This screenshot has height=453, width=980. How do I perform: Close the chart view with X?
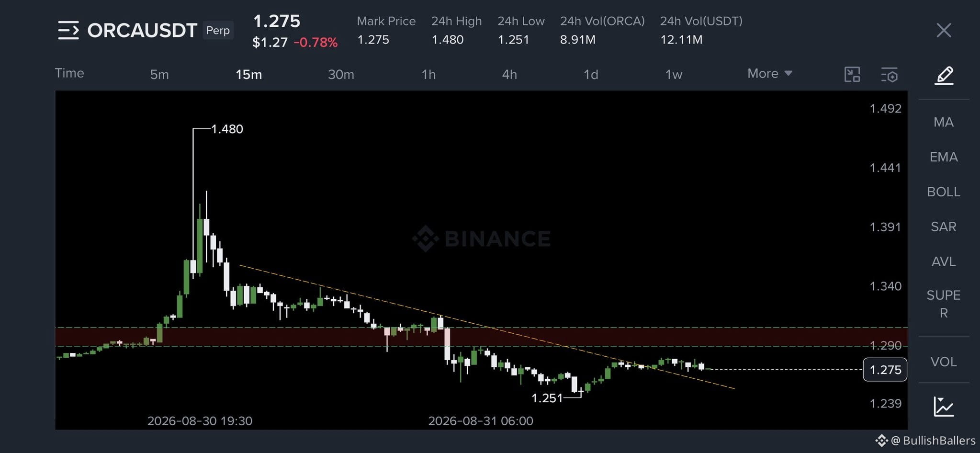click(x=944, y=30)
